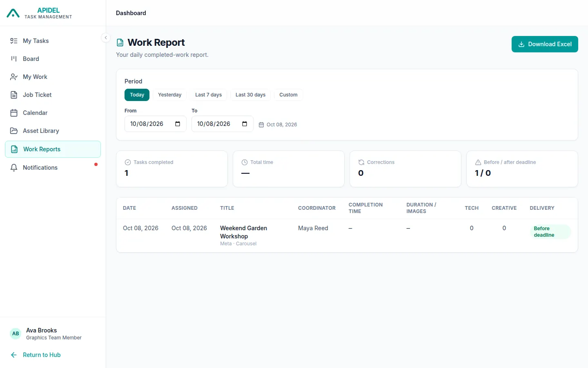
Task: Click the To date input field
Action: point(223,124)
